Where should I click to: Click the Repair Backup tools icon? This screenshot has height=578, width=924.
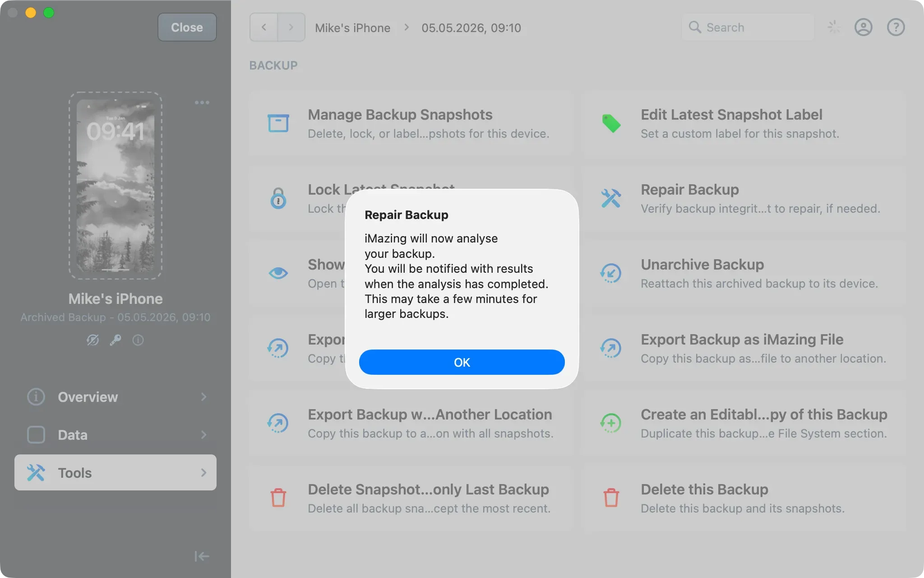[x=611, y=198]
